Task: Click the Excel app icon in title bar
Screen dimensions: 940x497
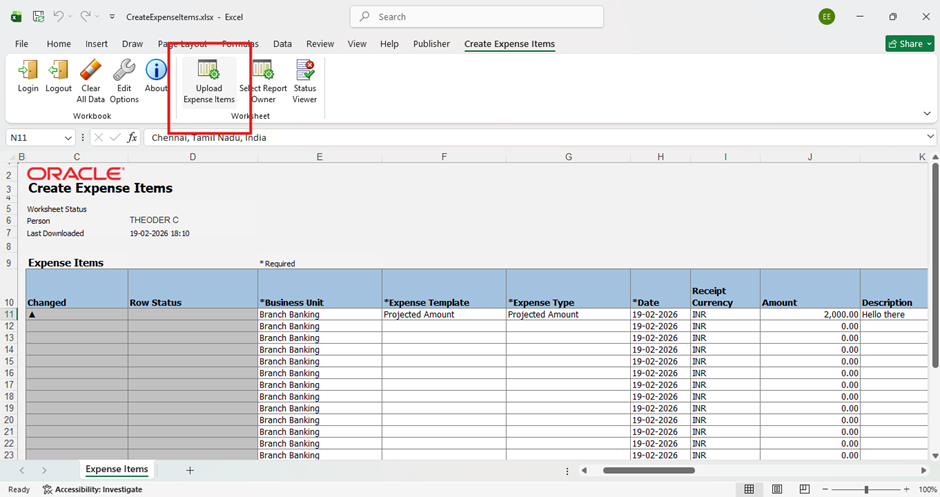Action: point(16,17)
